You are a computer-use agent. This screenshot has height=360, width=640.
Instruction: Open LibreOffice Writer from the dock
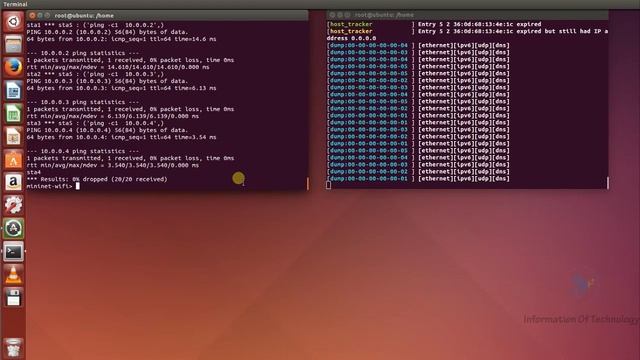point(13,90)
